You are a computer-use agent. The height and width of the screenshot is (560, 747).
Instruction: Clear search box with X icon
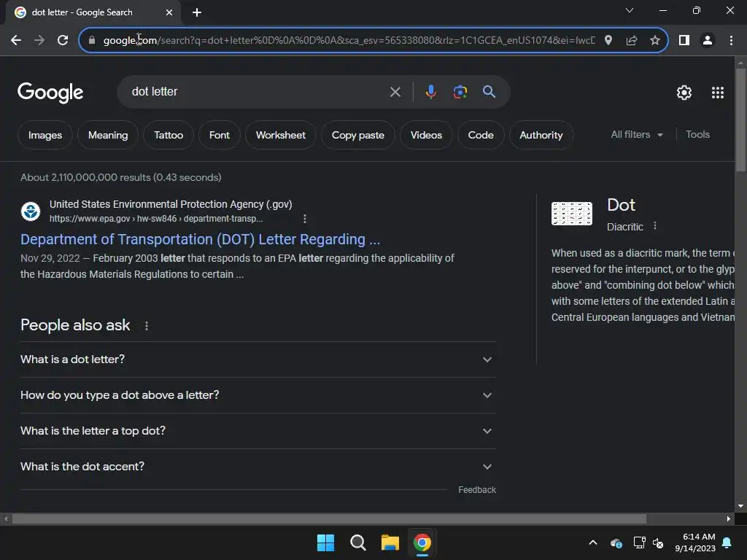395,92
